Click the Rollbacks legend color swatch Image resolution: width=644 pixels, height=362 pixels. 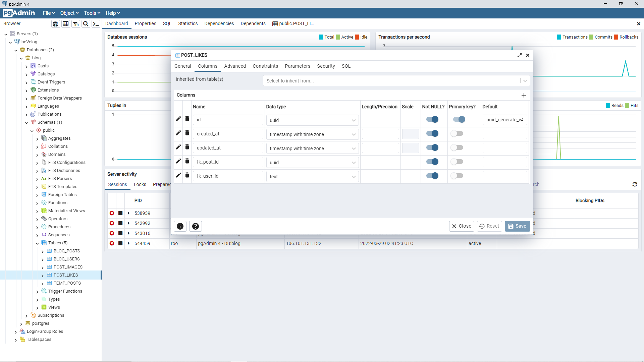tap(616, 37)
